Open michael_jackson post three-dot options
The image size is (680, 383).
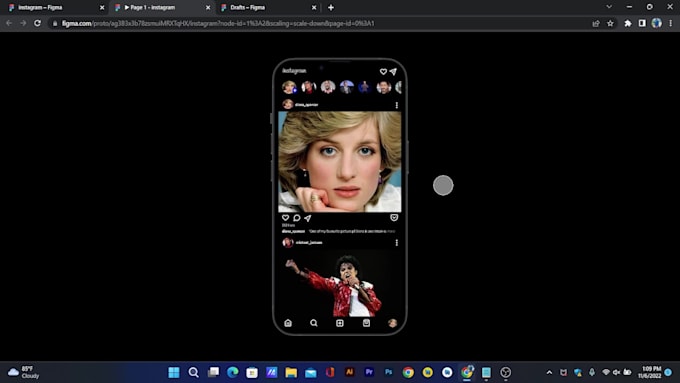[396, 243]
